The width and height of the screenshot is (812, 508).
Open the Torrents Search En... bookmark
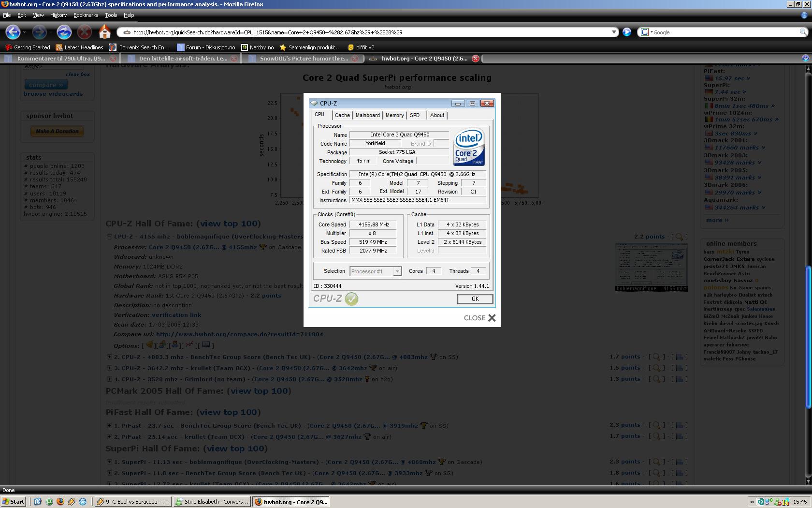pos(139,47)
